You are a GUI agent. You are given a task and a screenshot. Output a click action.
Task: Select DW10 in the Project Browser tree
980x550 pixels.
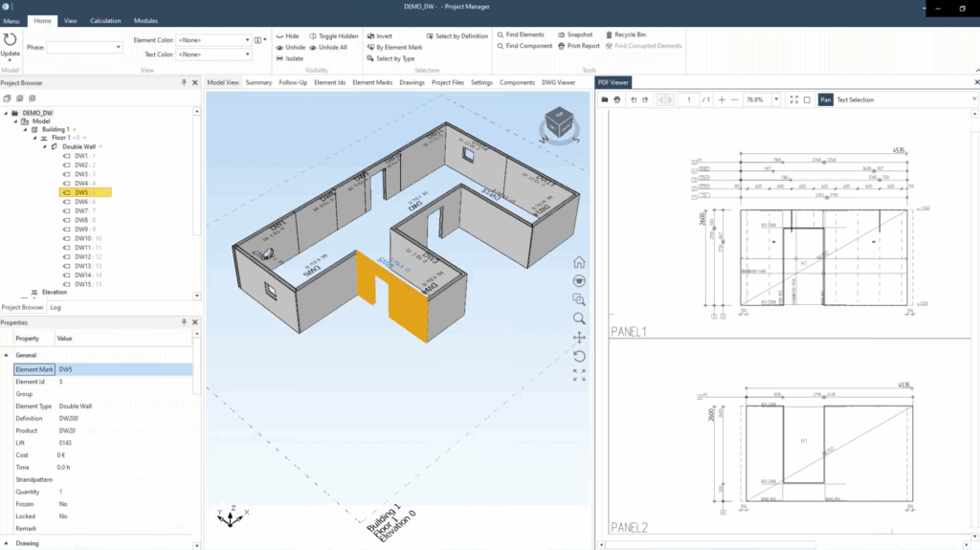[82, 238]
